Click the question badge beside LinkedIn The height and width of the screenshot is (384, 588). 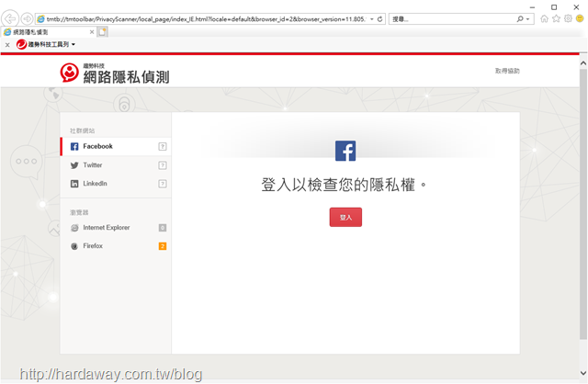[163, 184]
